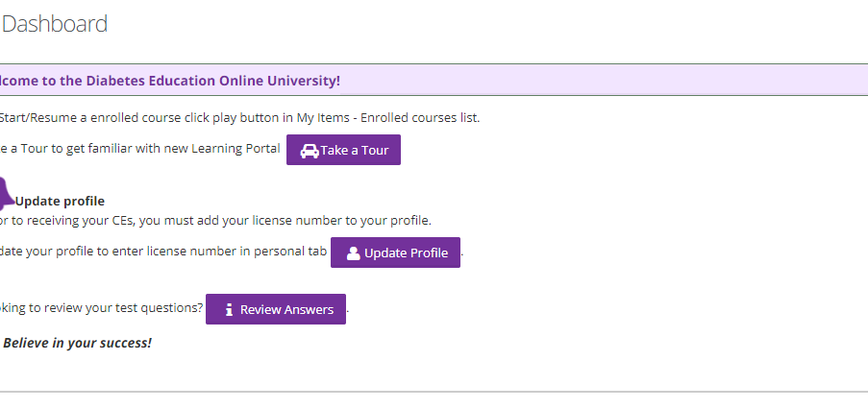Click the user icon on Update Profile button
The height and width of the screenshot is (409, 868).
point(353,253)
